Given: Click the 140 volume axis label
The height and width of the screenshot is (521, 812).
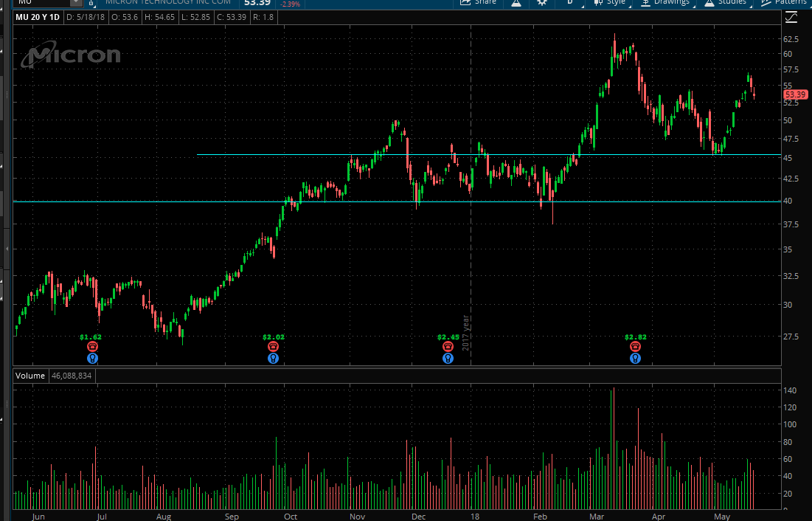Looking at the screenshot, I should tap(790, 390).
